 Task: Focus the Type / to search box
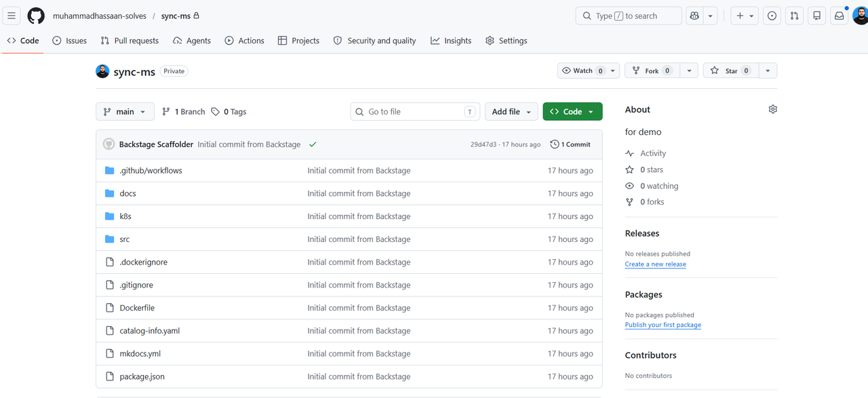coord(629,16)
